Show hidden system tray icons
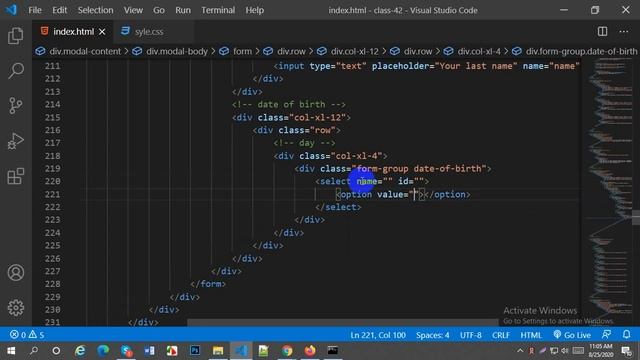This screenshot has width=640, height=360. [x=520, y=351]
